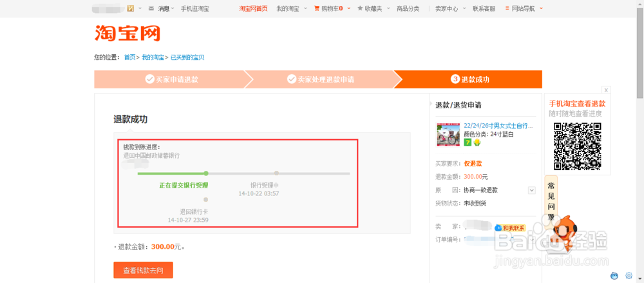Open the bicycle product thumbnail
This screenshot has height=283, width=644.
448,135
